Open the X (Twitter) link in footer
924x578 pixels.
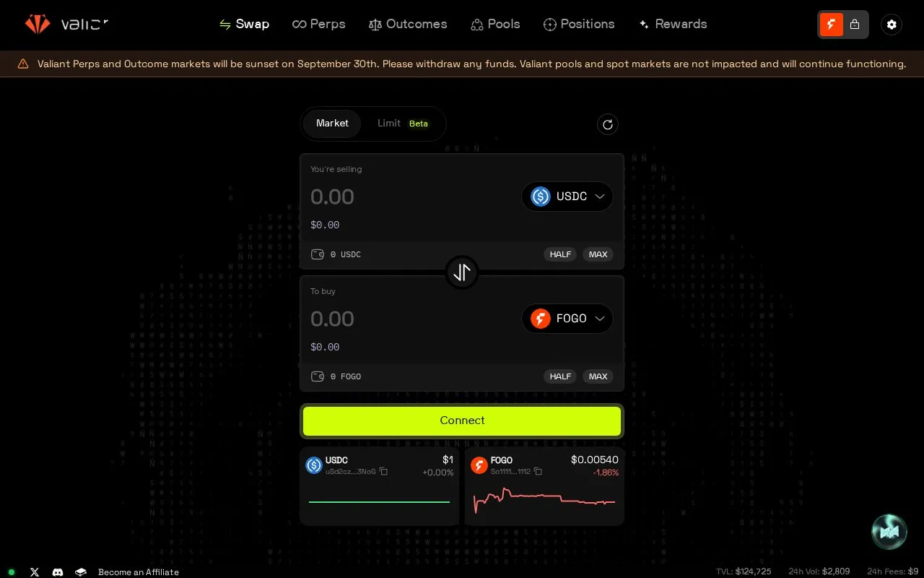pos(35,572)
